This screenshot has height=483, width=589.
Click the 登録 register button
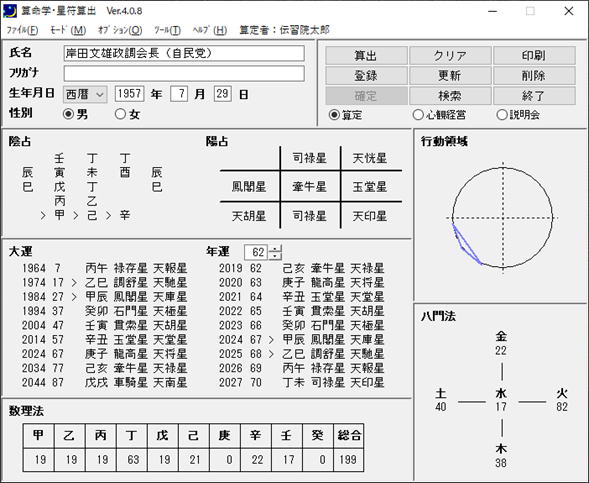(366, 75)
